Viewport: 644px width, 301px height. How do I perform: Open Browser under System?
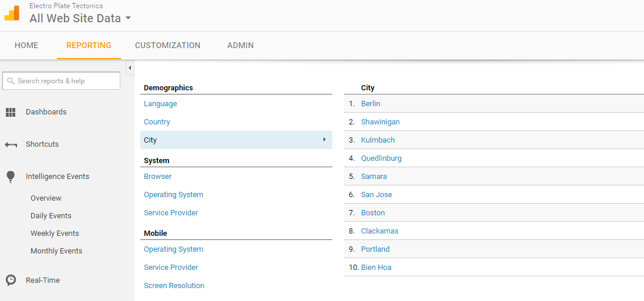(157, 177)
